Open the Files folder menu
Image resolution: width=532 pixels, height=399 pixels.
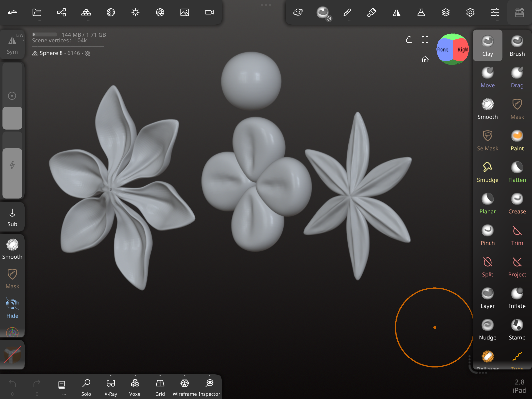37,12
